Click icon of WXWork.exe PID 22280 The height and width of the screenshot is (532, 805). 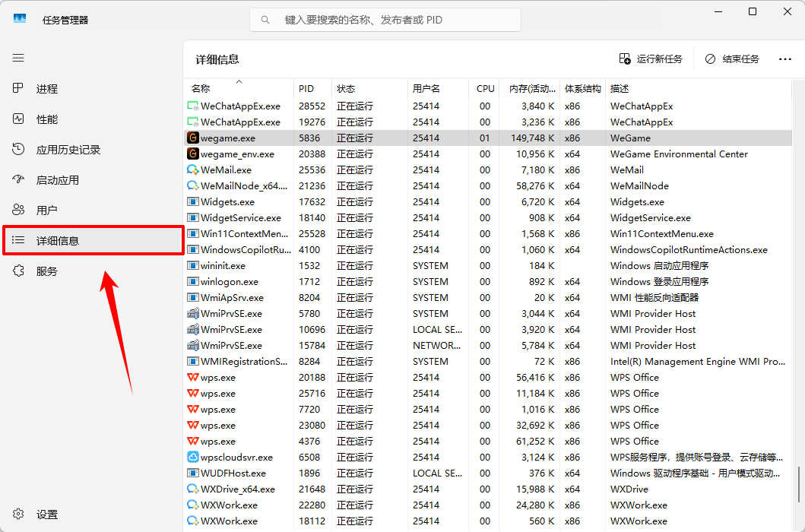(192, 505)
